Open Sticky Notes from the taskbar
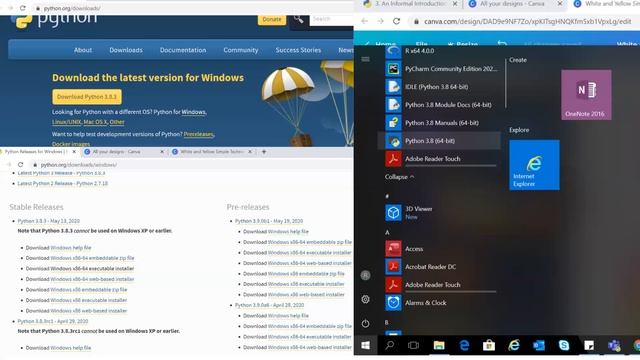640x360 pixels. 589,345
